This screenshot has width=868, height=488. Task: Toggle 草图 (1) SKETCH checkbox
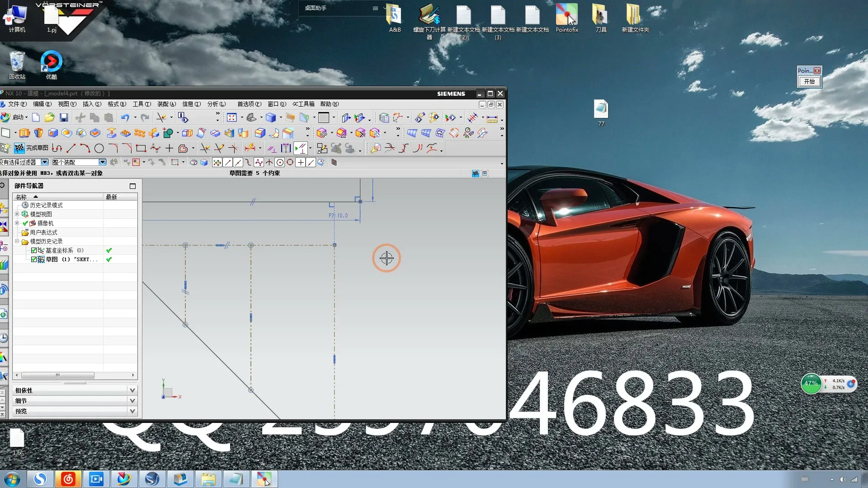click(x=34, y=259)
